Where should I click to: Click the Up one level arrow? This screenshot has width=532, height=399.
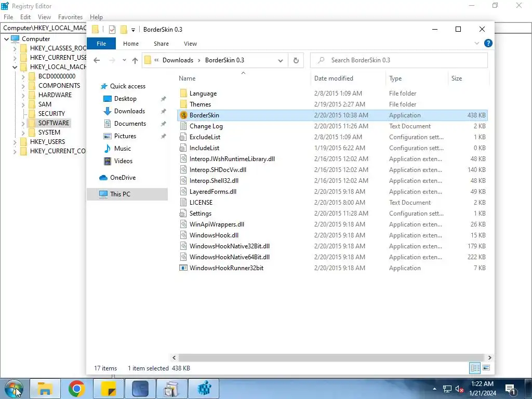pyautogui.click(x=135, y=60)
